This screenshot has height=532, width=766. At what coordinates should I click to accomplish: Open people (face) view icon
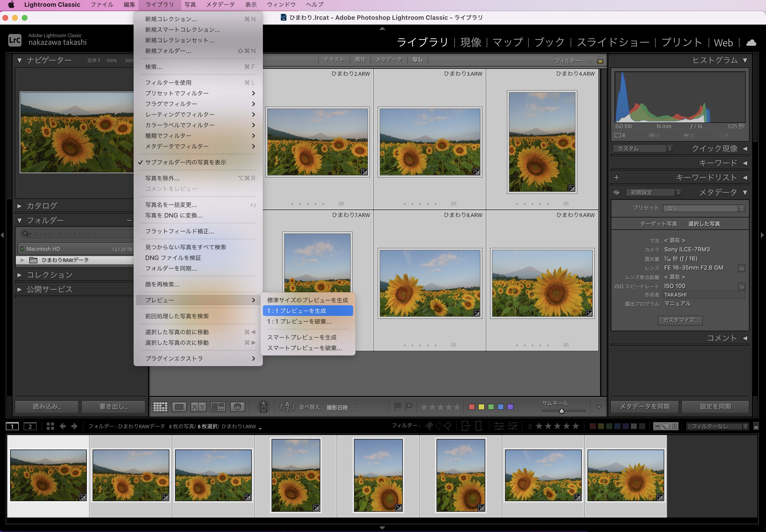(237, 407)
